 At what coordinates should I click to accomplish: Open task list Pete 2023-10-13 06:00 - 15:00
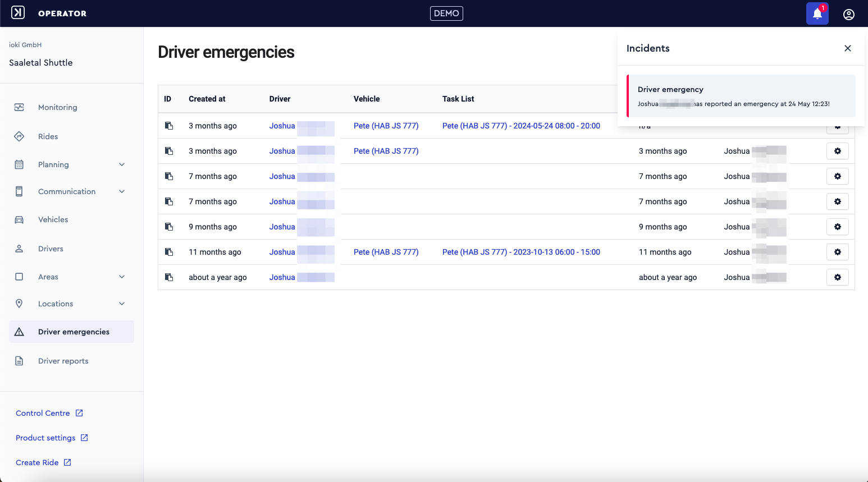pyautogui.click(x=521, y=252)
